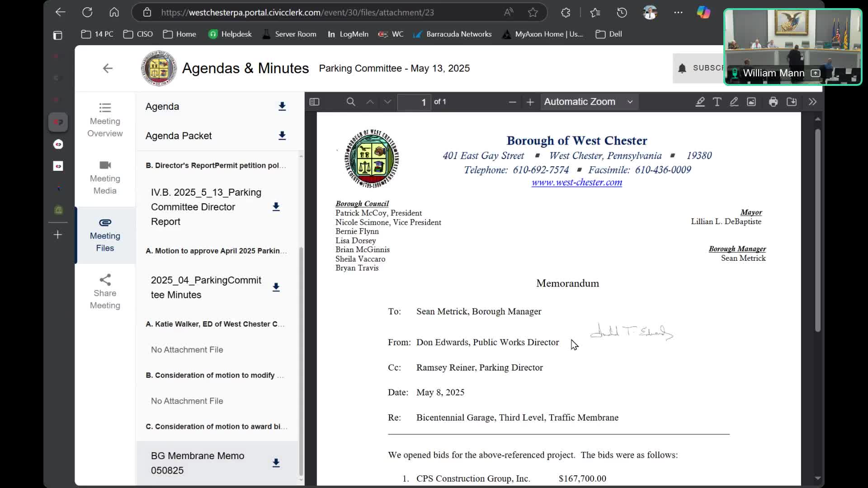Screen dimensions: 868x488
Task: Open the PDF viewer tools menu chevrons
Action: coord(812,102)
